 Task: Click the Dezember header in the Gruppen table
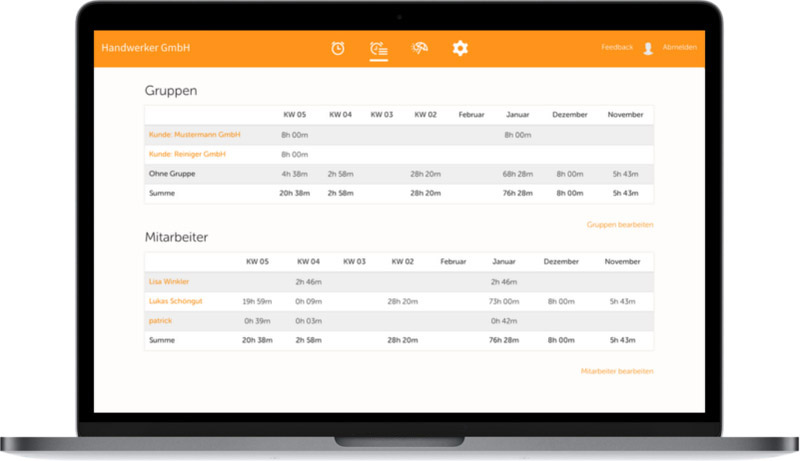click(569, 114)
